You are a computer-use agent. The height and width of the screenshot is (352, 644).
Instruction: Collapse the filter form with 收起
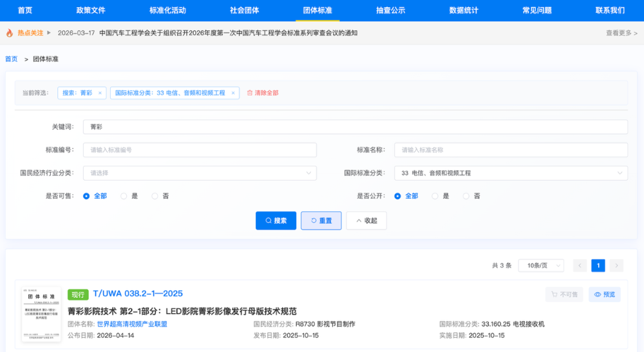point(366,220)
